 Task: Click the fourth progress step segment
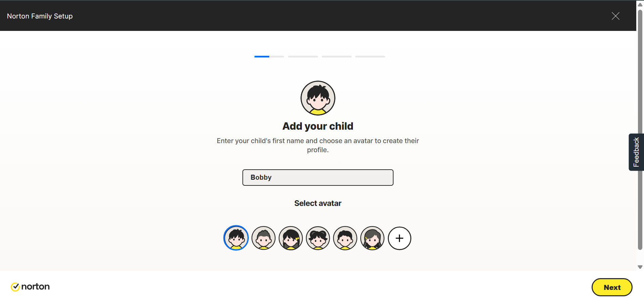click(x=370, y=56)
